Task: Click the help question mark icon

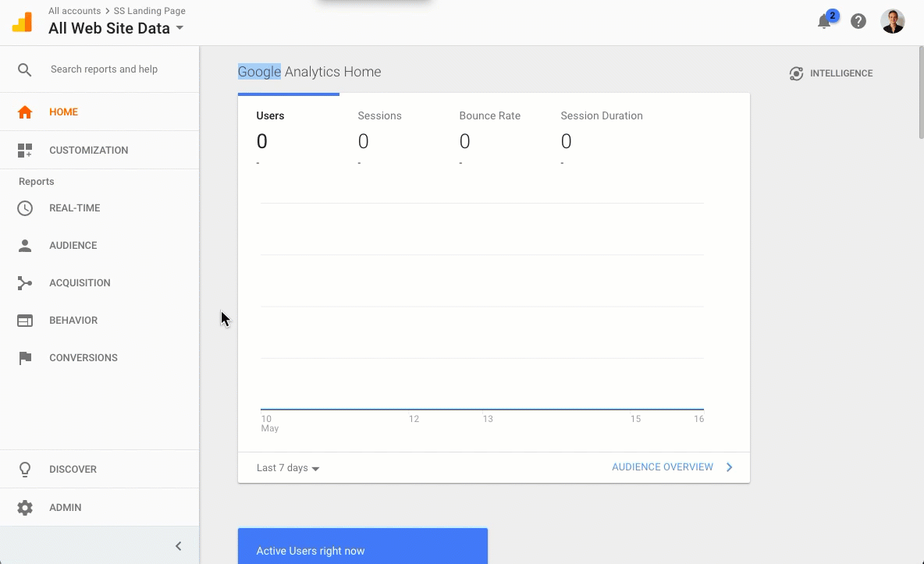Action: click(858, 22)
